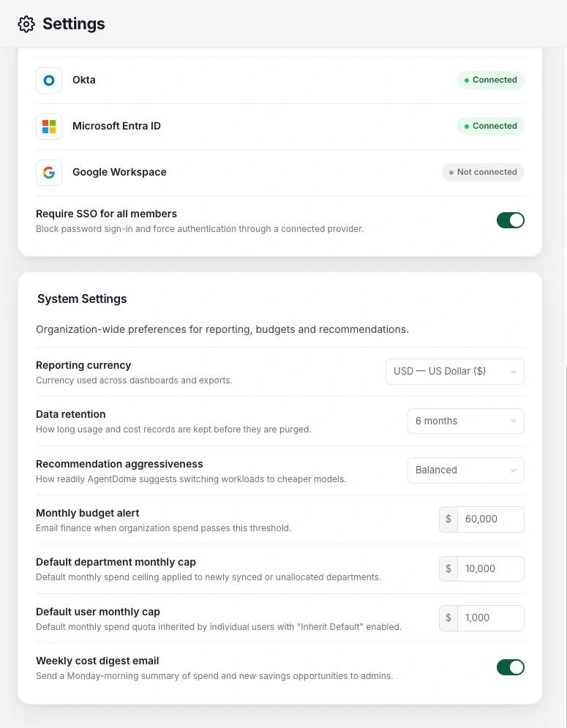Expand Recommendation aggressiveness dropdown set to Balanced

click(466, 470)
